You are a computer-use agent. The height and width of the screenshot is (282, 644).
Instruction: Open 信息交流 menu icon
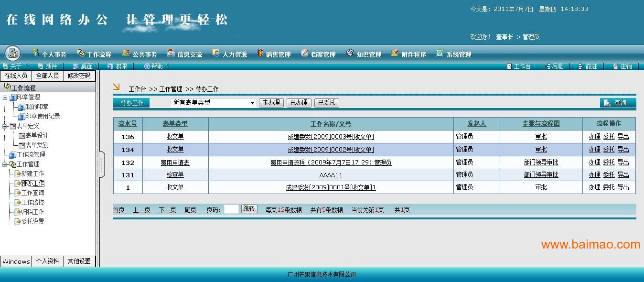coord(171,53)
